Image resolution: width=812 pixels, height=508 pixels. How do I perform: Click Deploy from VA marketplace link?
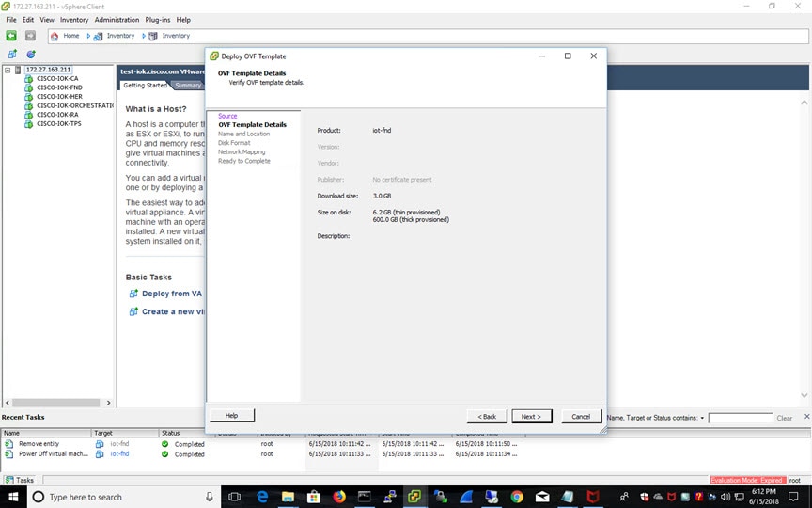click(x=171, y=294)
